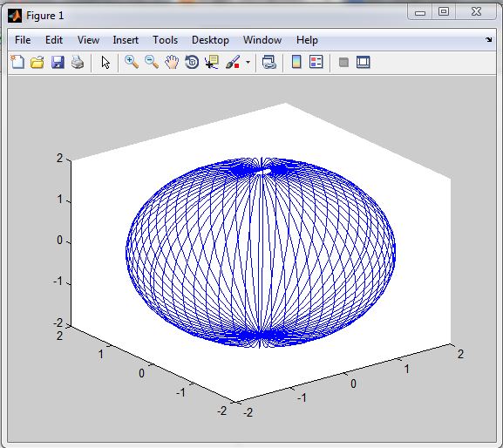Select the Pan hand tool
503x448 pixels.
pyautogui.click(x=172, y=62)
